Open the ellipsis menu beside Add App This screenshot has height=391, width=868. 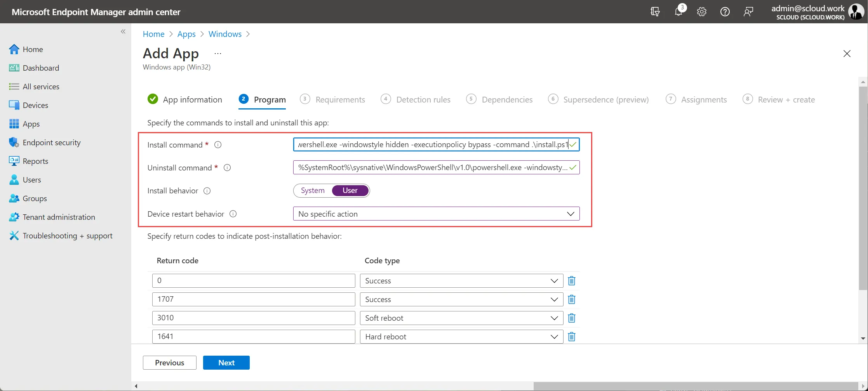[218, 54]
